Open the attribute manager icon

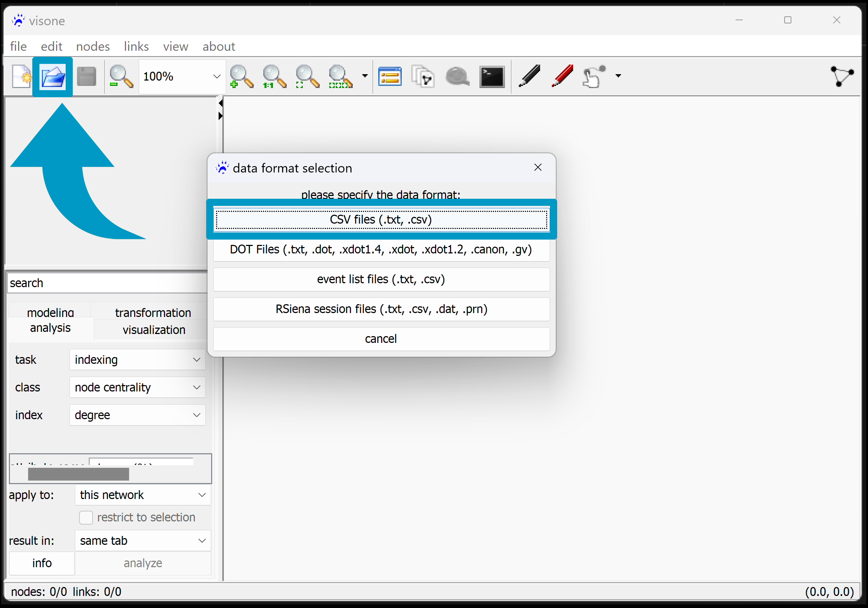[390, 77]
